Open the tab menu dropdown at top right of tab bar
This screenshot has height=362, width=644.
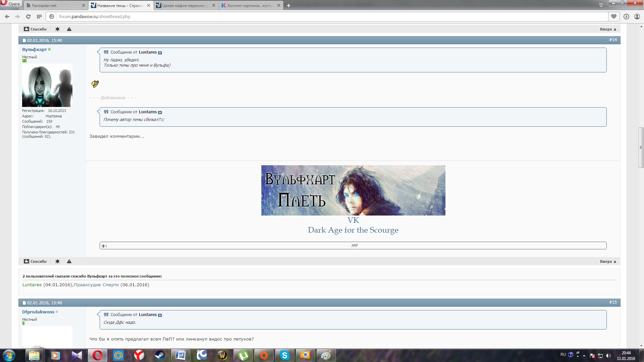click(x=601, y=5)
